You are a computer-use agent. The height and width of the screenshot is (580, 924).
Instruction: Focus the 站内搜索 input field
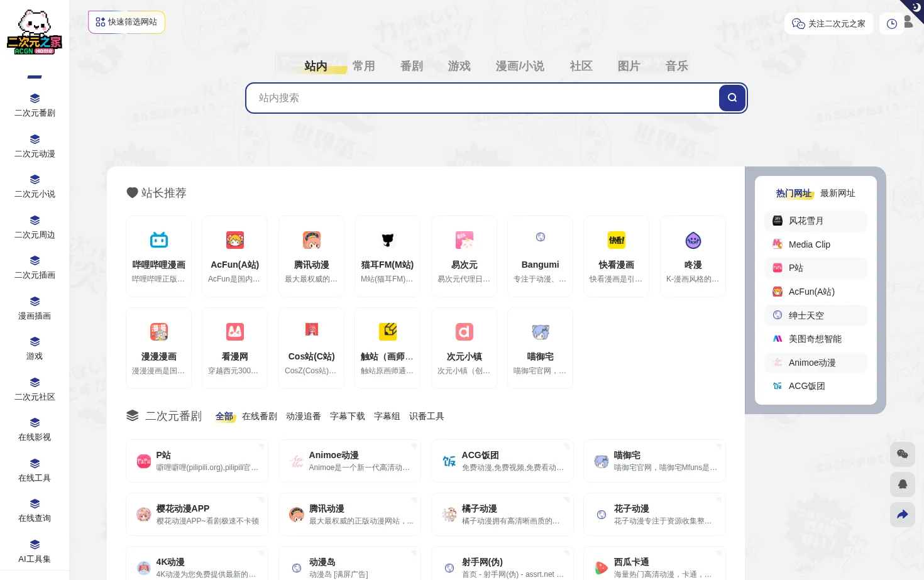tap(483, 98)
